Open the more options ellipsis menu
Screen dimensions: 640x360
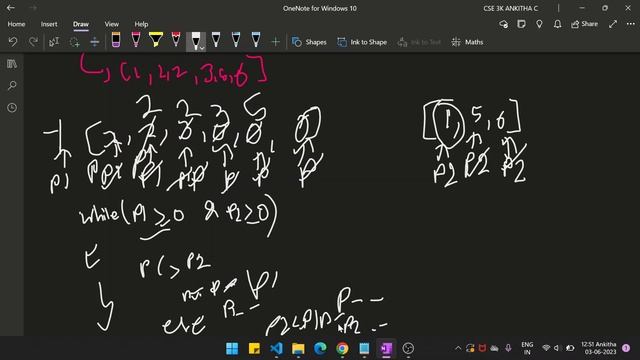(x=631, y=24)
